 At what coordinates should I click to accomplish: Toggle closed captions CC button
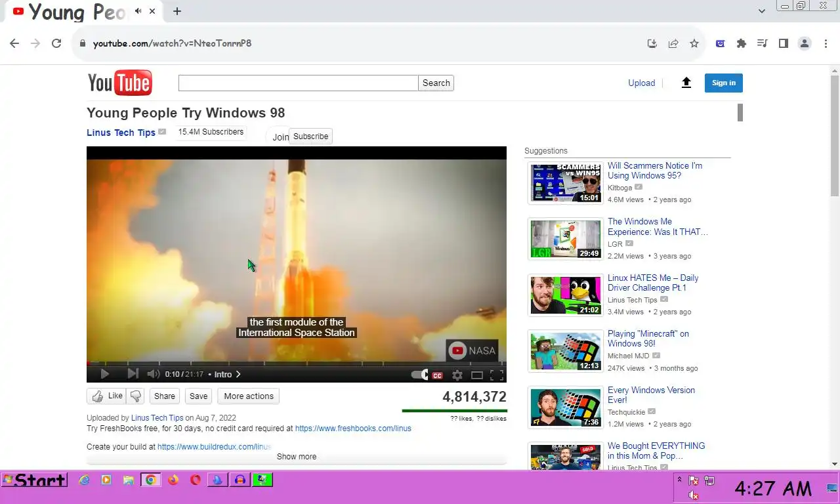pos(437,375)
